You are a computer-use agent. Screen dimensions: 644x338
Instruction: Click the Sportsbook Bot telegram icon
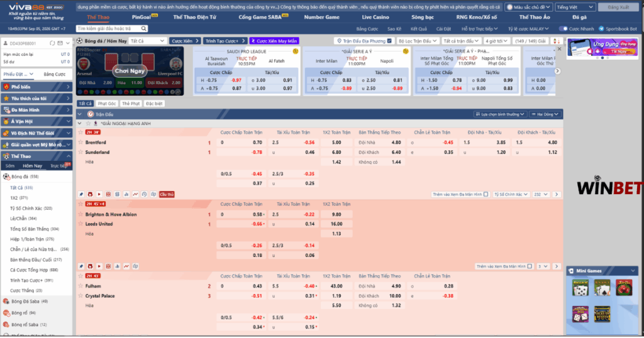coord(602,29)
